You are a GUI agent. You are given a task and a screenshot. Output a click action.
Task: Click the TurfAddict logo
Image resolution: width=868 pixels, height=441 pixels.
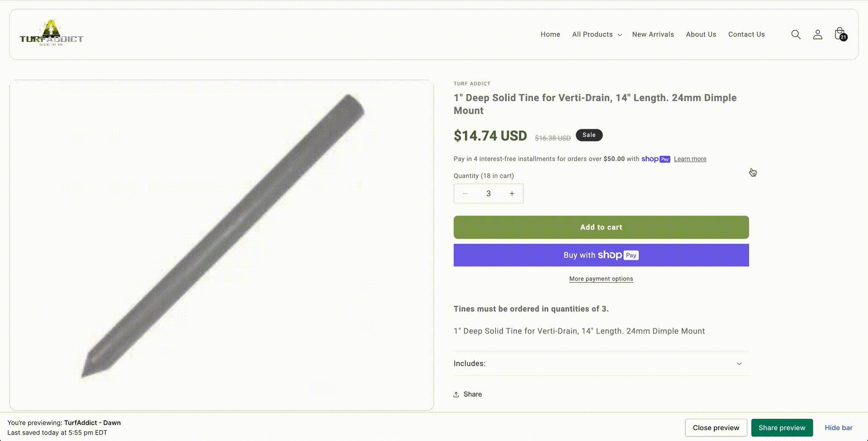tap(51, 34)
